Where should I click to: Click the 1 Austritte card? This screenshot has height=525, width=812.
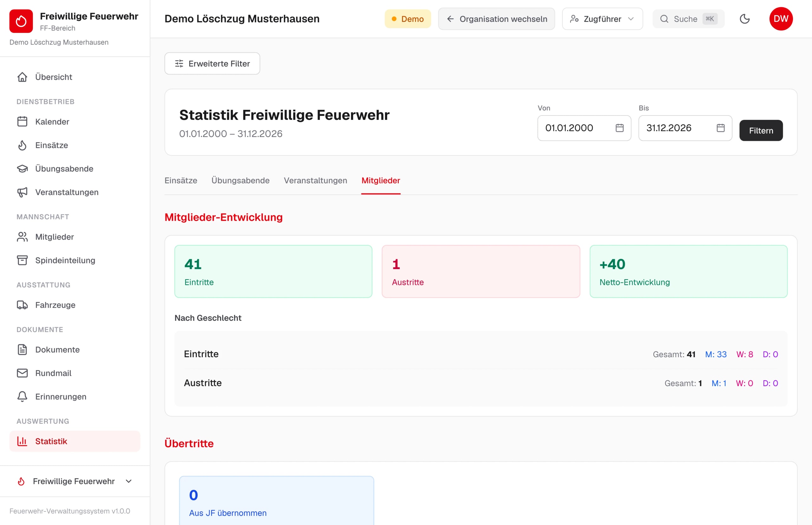481,272
